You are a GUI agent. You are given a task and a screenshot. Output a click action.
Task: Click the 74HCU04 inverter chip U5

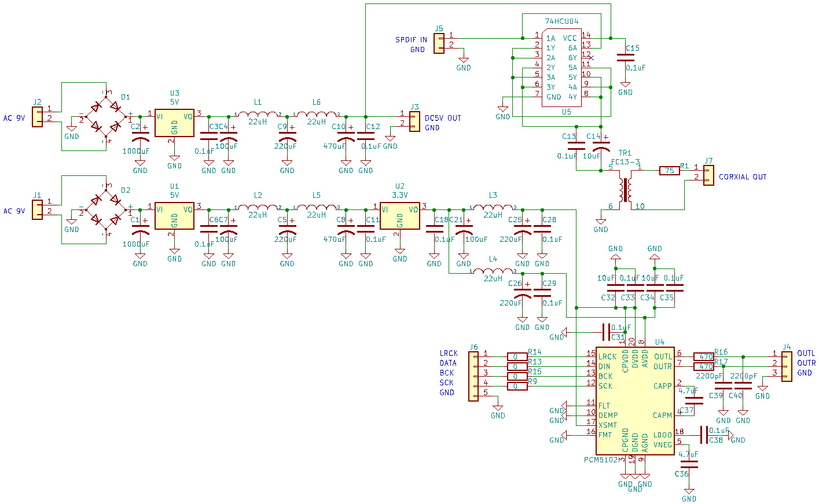pos(561,68)
